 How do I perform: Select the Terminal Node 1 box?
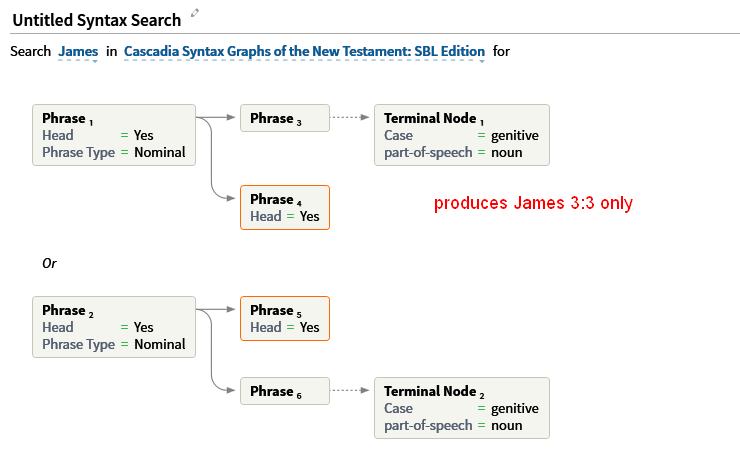[462, 135]
